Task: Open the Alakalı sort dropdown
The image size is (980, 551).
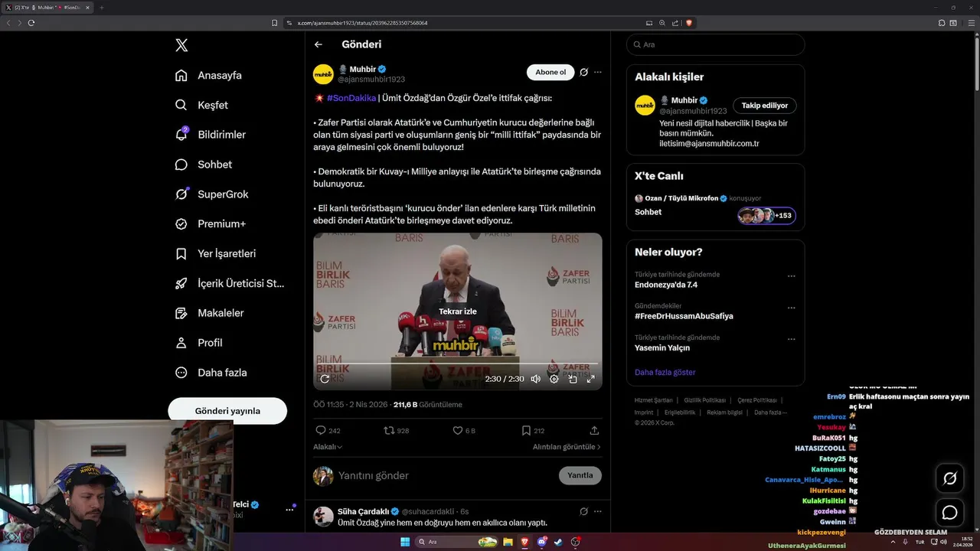Action: tap(328, 447)
